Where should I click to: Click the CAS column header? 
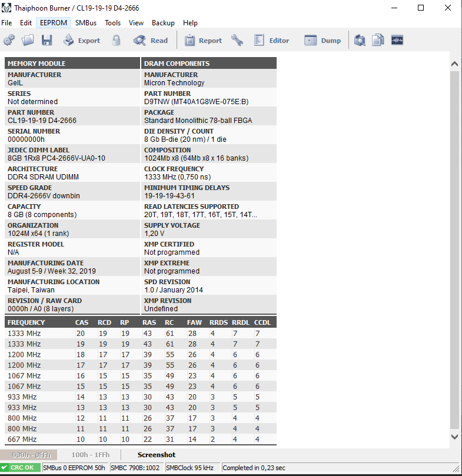pos(82,322)
